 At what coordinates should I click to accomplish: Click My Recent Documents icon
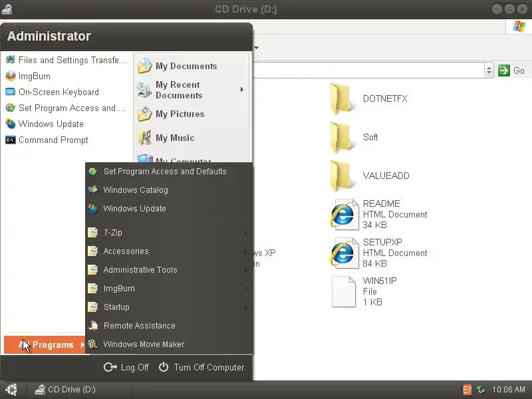[x=144, y=90]
